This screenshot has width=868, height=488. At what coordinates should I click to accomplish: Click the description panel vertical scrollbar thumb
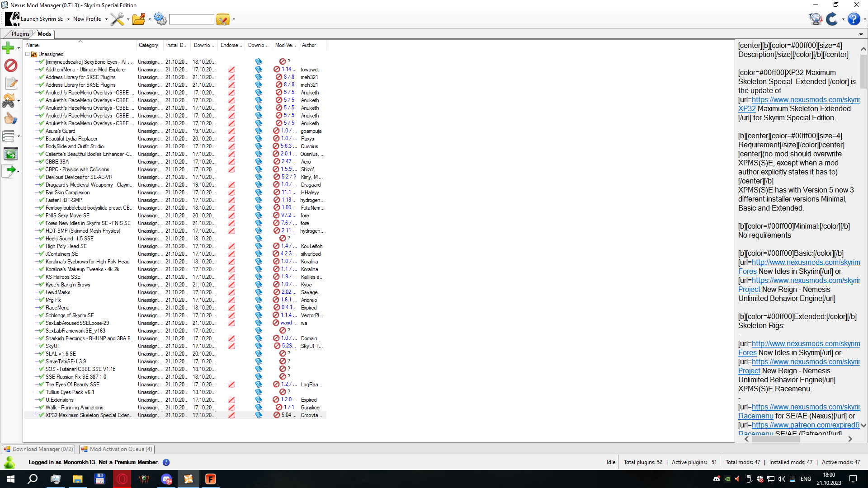pyautogui.click(x=863, y=71)
